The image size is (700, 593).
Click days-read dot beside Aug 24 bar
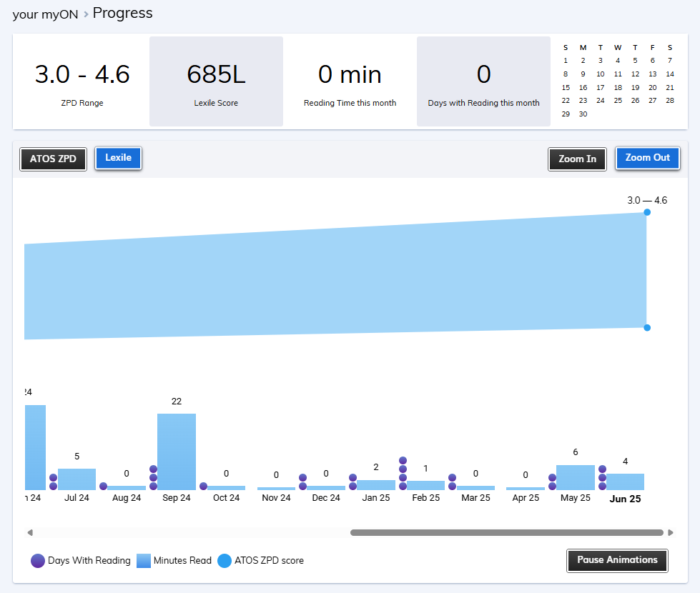point(103,486)
